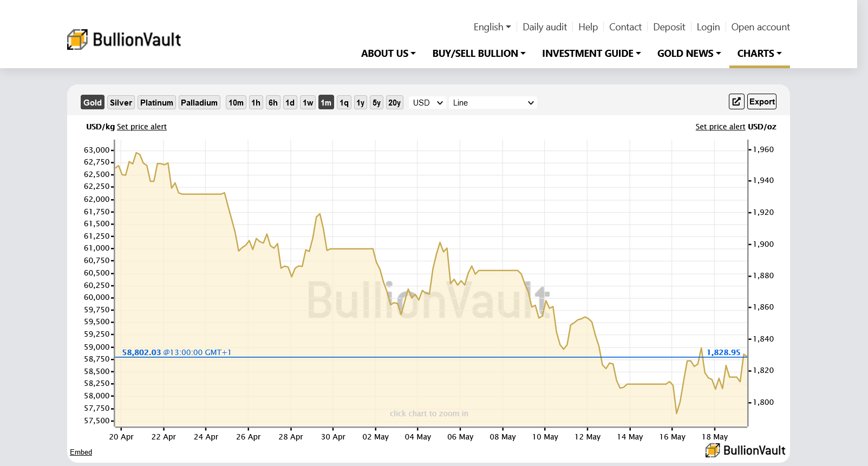868x466 pixels.
Task: Click the BullionVault logo in header
Action: (x=124, y=40)
